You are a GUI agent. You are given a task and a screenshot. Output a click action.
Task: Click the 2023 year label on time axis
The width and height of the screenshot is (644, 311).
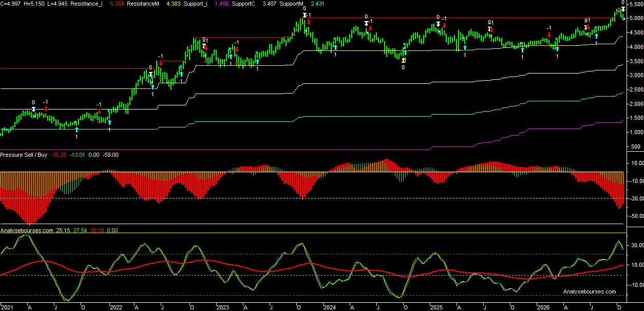coord(223,307)
